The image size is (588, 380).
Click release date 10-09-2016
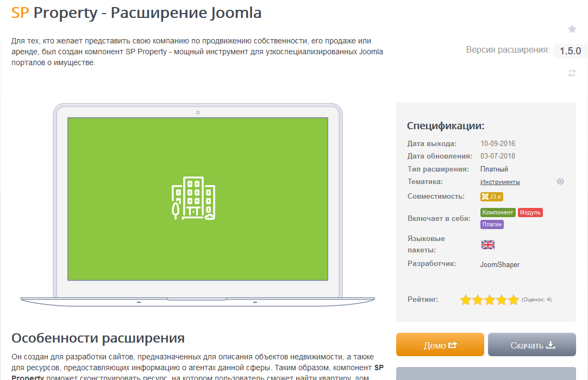pos(498,143)
